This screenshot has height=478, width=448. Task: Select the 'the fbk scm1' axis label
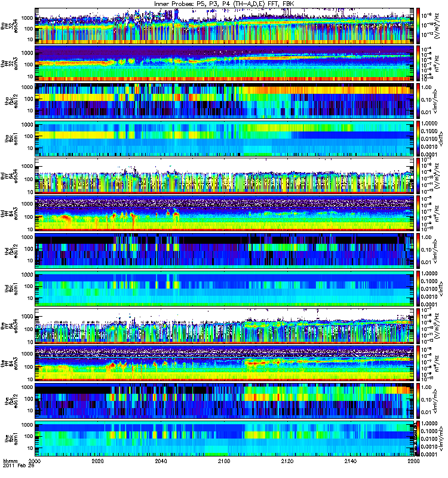(x=12, y=439)
